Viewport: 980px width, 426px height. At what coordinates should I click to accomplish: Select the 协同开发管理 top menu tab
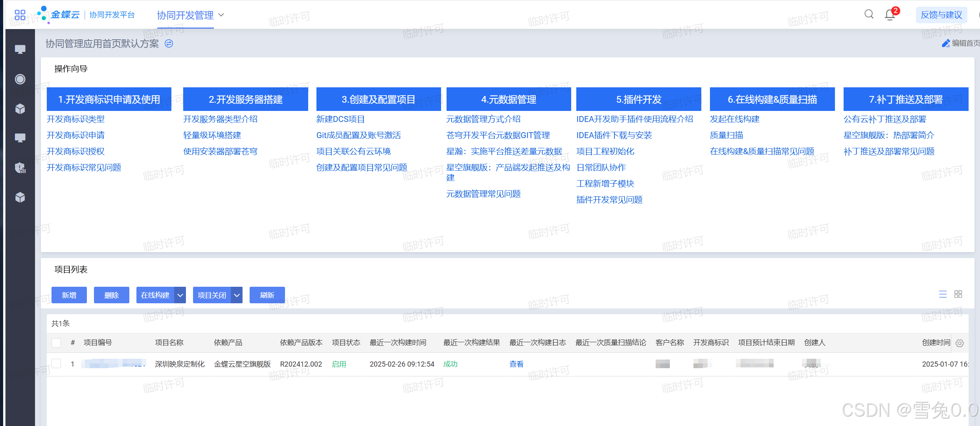tap(185, 15)
